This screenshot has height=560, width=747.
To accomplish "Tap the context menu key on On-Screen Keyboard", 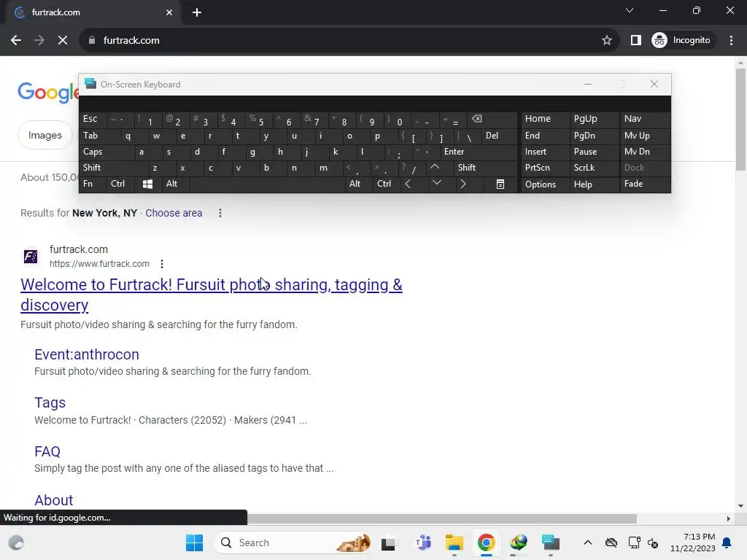I will 500,184.
